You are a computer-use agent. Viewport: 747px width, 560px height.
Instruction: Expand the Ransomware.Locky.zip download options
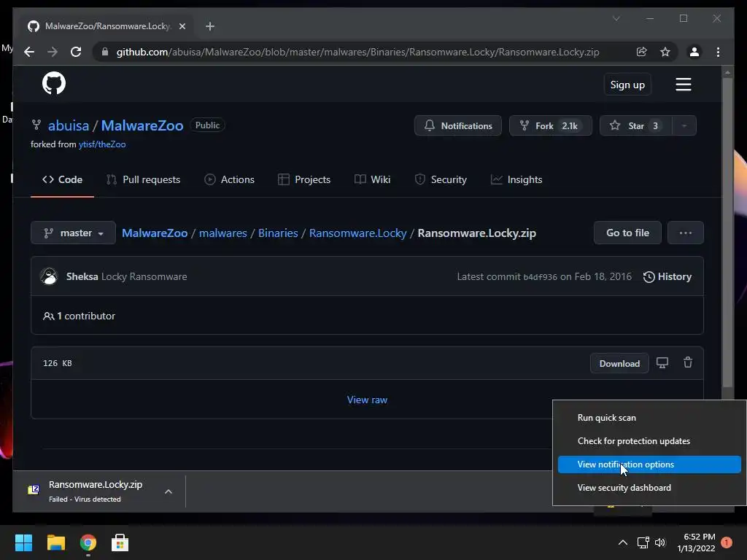coord(169,491)
